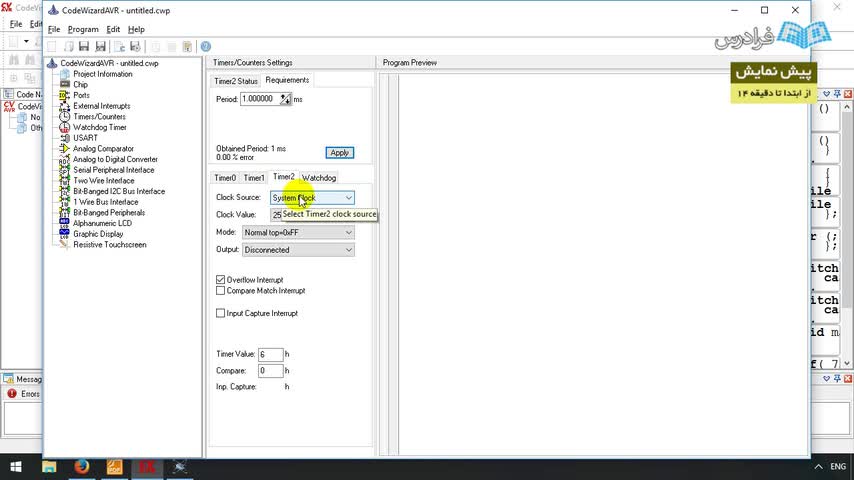Open the File menu of the background CodeVision window
The width and height of the screenshot is (854, 480).
click(16, 24)
